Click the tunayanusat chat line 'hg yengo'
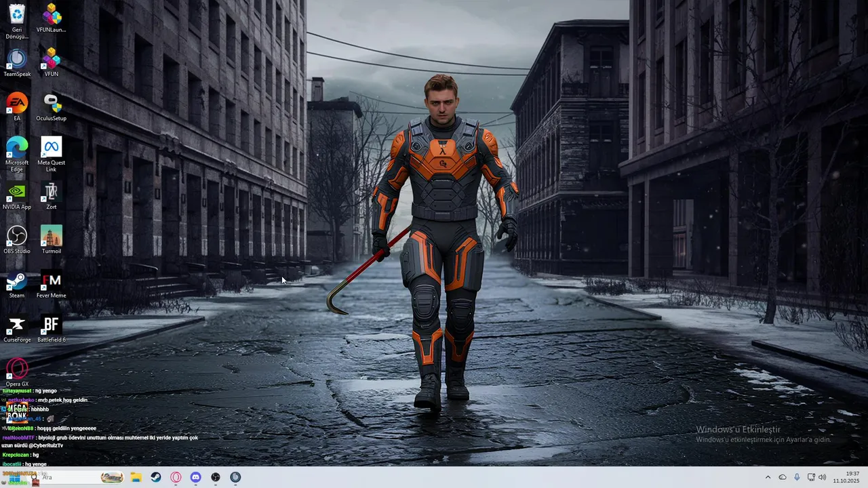The image size is (868, 488). click(x=30, y=391)
